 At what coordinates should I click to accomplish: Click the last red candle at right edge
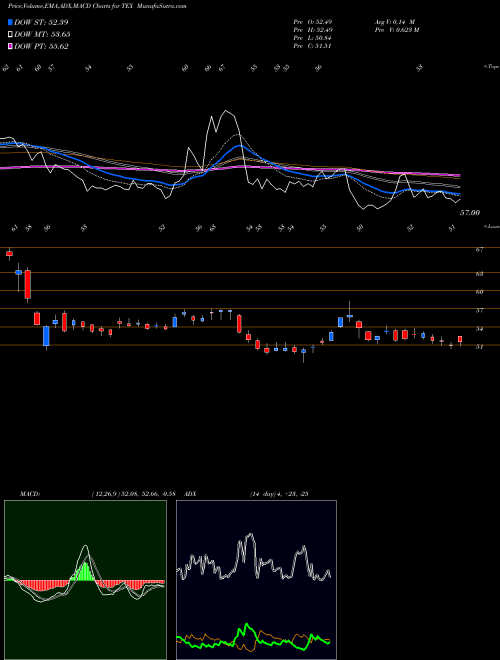point(460,339)
